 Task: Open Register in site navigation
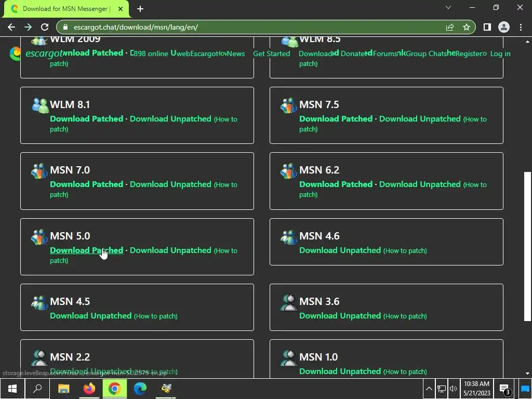469,54
